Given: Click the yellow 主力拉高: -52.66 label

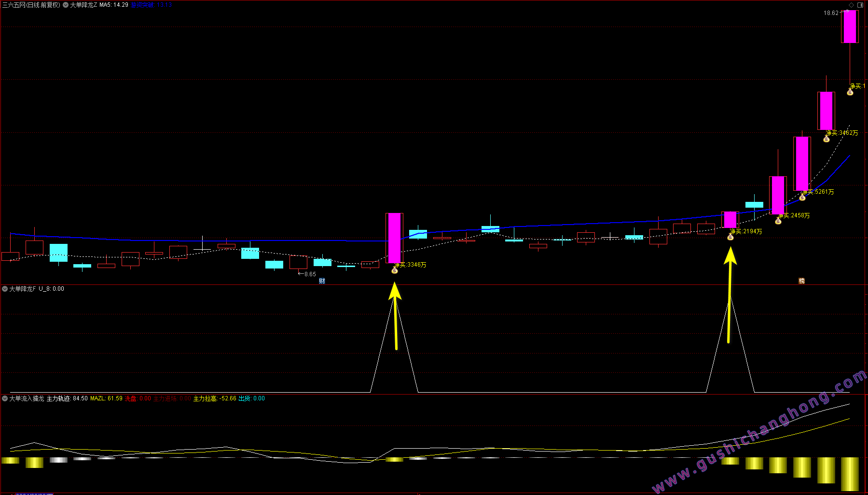Looking at the screenshot, I should click(x=215, y=398).
